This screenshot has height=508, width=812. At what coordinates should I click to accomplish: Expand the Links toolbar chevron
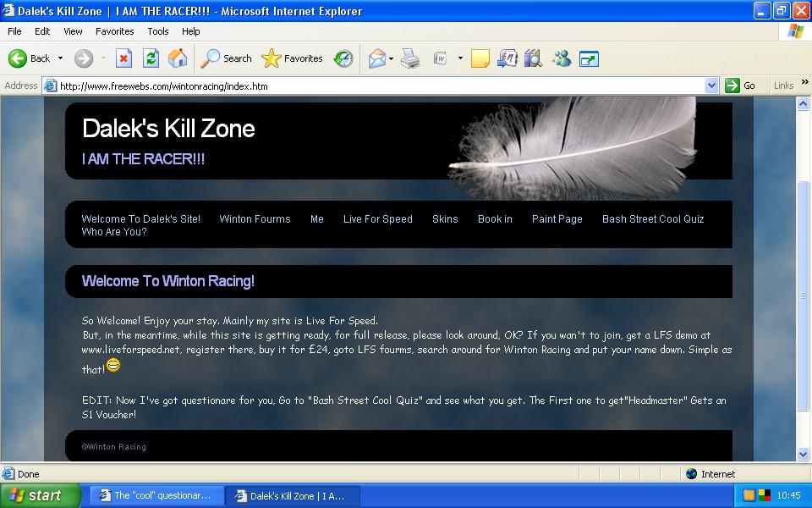pyautogui.click(x=804, y=82)
